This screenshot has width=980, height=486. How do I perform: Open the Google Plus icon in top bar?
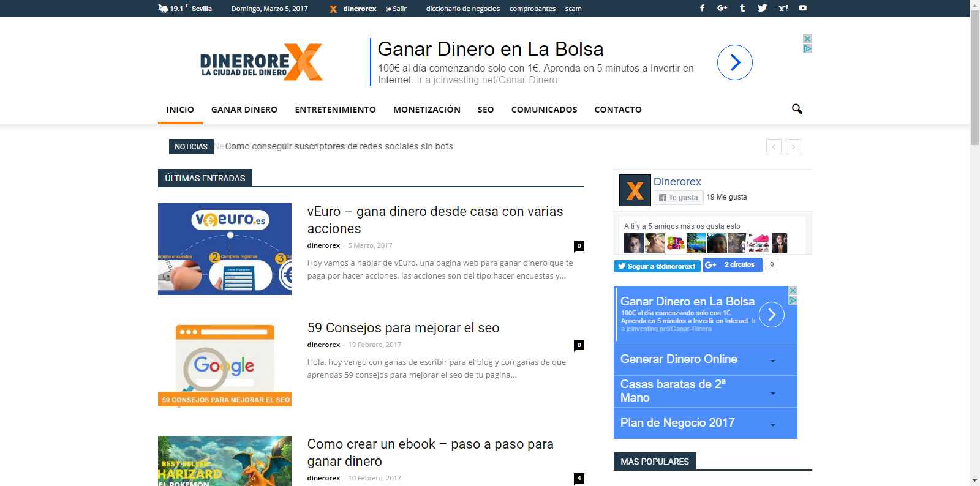coord(722,8)
